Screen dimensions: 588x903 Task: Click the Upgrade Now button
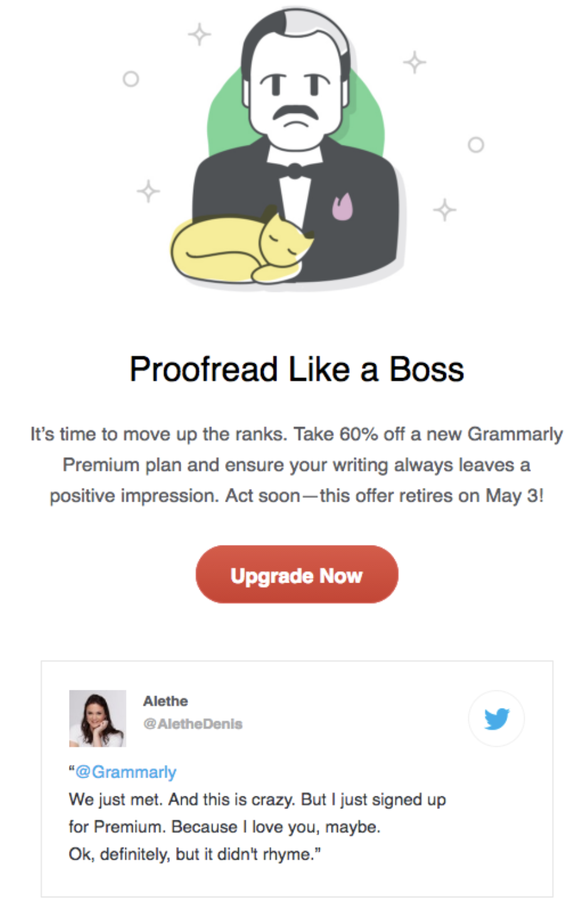coord(297,574)
